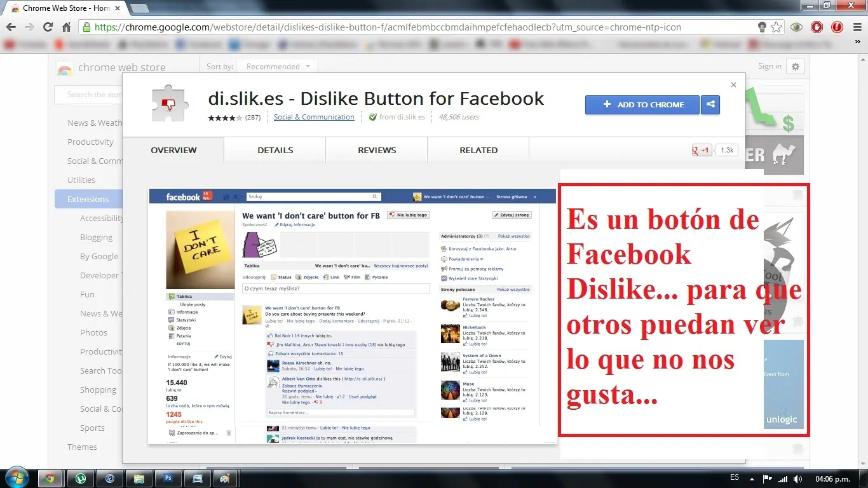
Task: Switch to the Details tab
Action: point(275,150)
